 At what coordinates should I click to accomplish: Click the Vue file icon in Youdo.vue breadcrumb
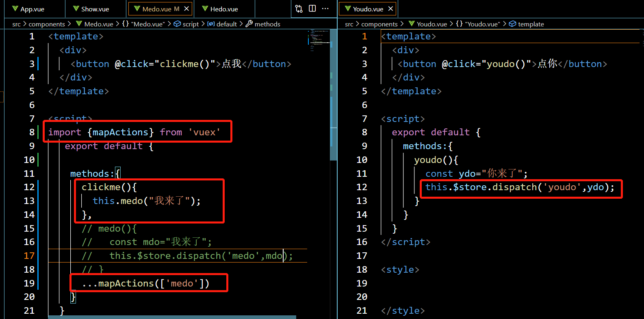412,24
